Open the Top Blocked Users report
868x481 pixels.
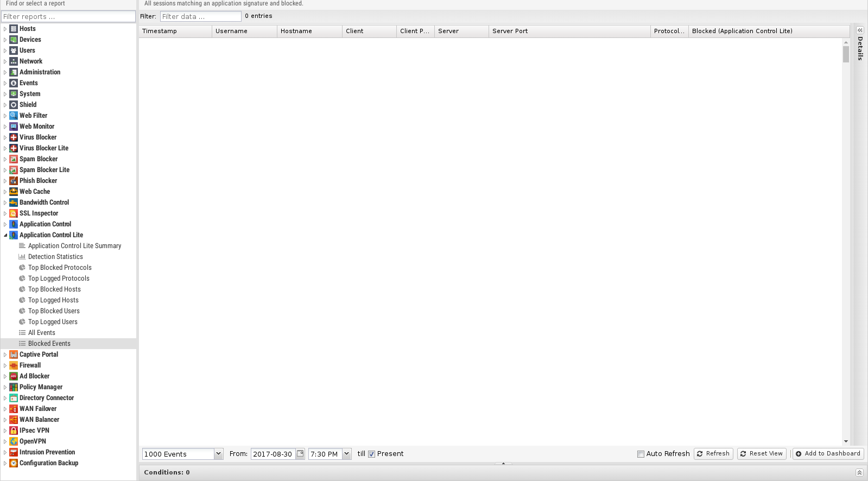click(x=54, y=311)
